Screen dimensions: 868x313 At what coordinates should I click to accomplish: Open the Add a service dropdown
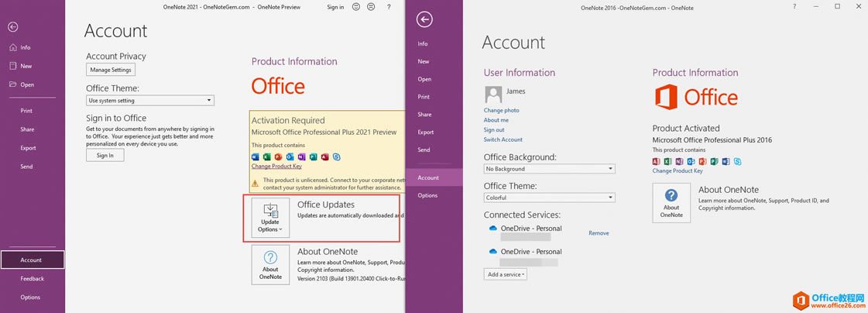pyautogui.click(x=506, y=274)
